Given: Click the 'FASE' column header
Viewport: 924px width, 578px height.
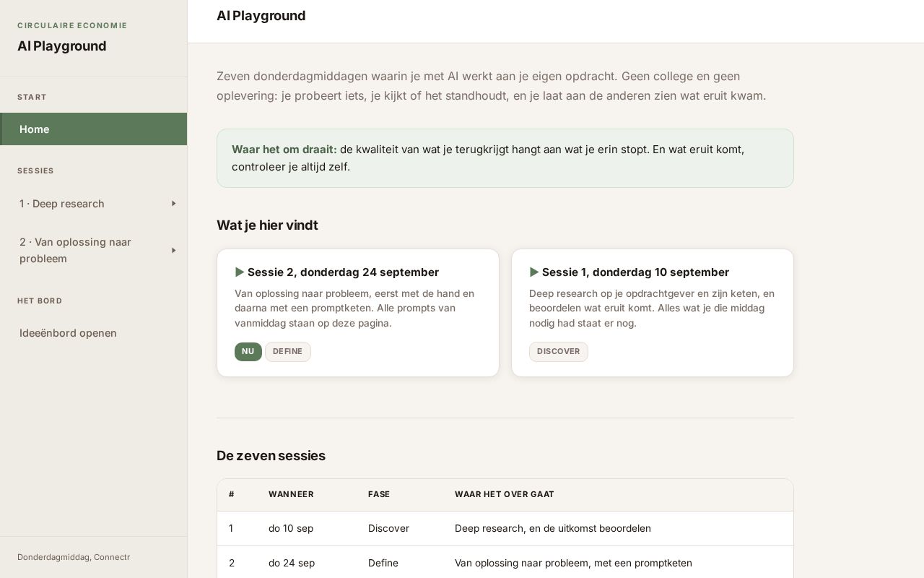Looking at the screenshot, I should (x=379, y=495).
